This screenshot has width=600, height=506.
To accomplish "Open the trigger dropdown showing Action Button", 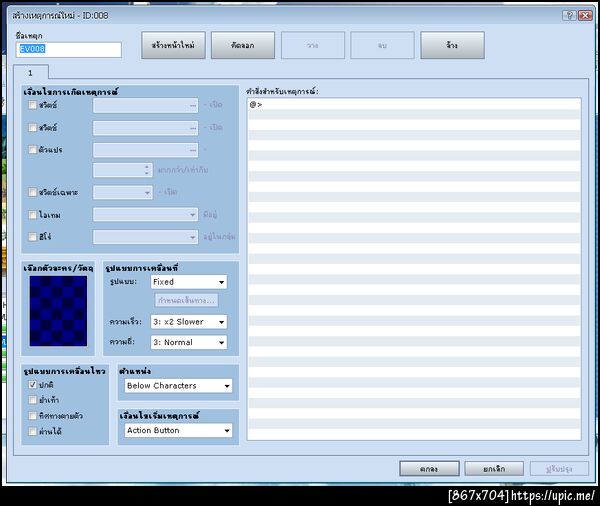I will (178, 431).
